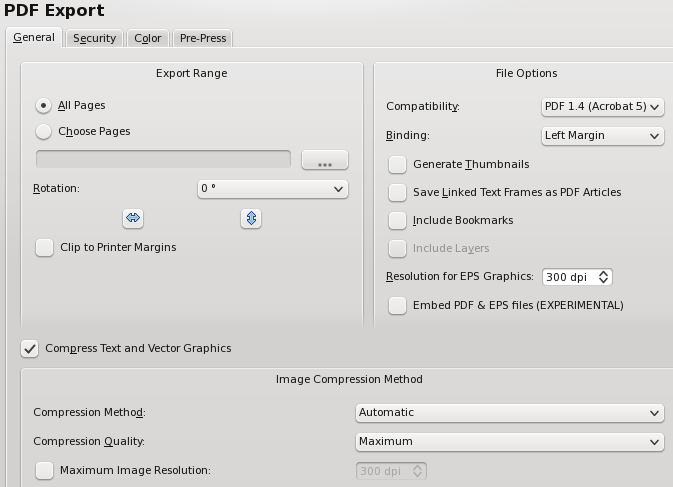This screenshot has height=487, width=673.
Task: Open the Compatibility PDF version dropdown
Action: click(x=602, y=106)
